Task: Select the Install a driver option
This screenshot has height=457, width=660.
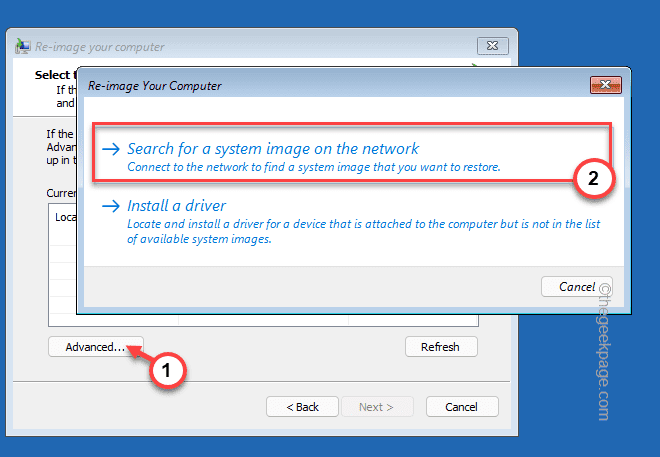Action: pyautogui.click(x=176, y=206)
